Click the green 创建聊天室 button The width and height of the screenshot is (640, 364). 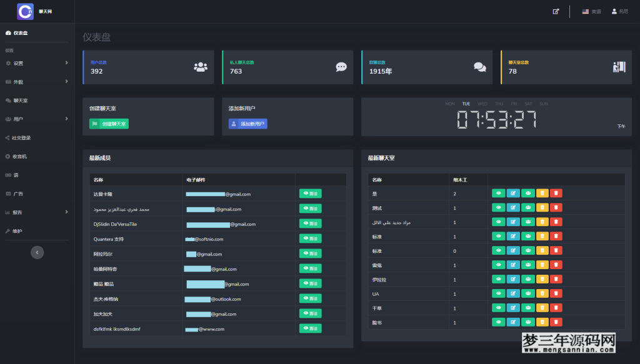point(109,124)
